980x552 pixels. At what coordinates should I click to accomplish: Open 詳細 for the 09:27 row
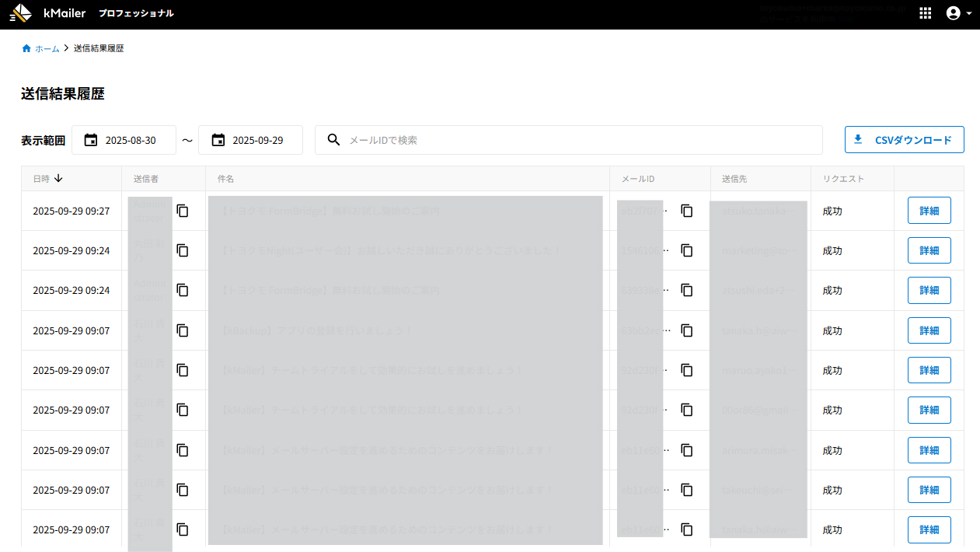[929, 211]
